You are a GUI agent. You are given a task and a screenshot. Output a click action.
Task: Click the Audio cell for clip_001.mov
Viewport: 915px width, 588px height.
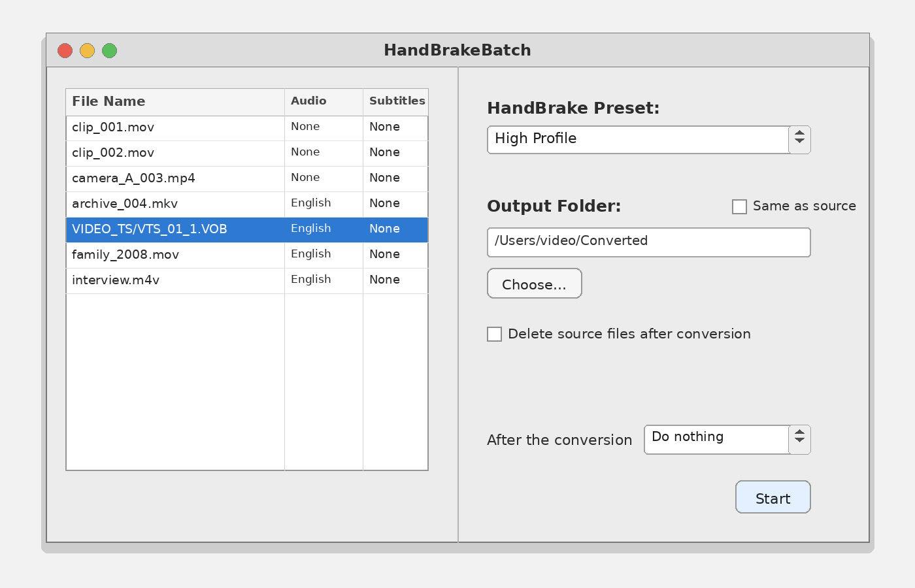(x=324, y=128)
